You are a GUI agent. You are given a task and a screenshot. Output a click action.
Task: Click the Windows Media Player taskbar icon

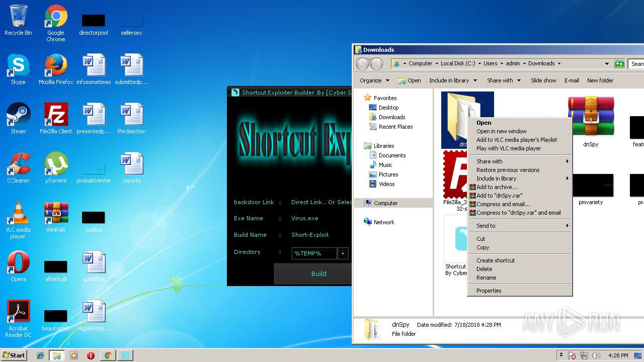(x=74, y=355)
